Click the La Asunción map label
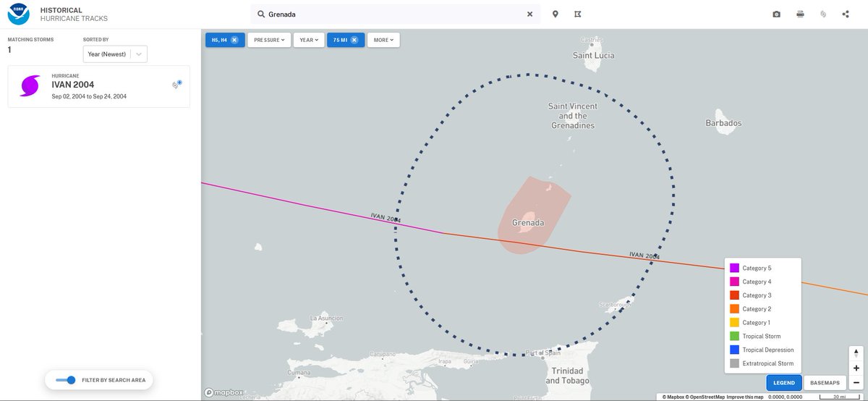The image size is (868, 401). click(x=325, y=318)
